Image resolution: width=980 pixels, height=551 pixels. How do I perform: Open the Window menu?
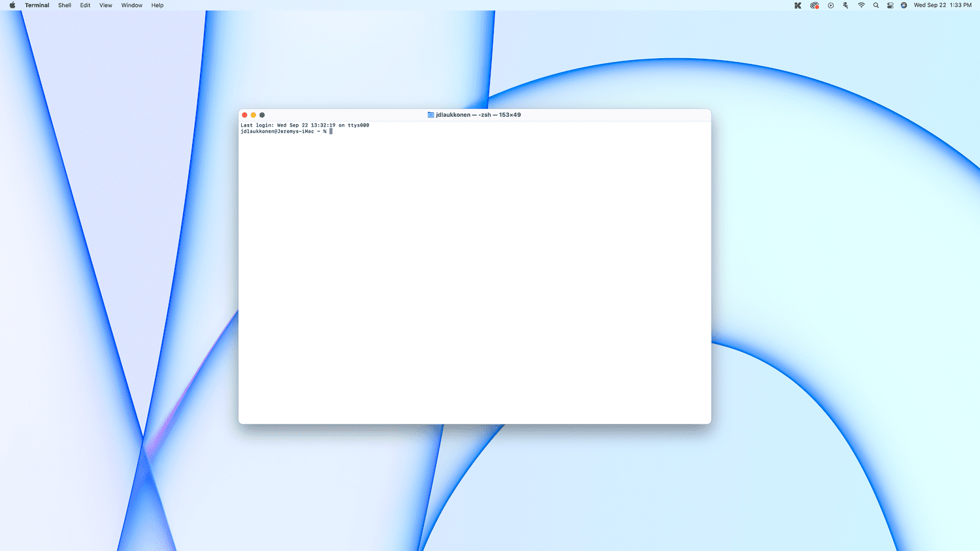(132, 5)
